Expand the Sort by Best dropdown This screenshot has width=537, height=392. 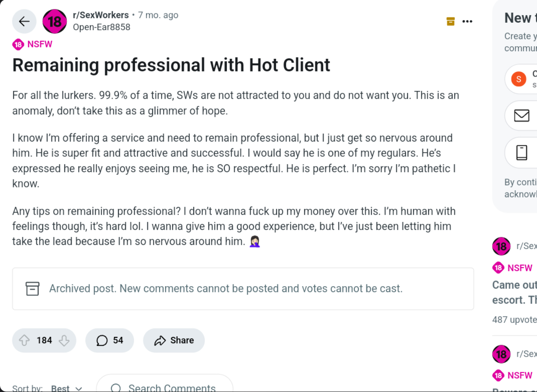66,388
